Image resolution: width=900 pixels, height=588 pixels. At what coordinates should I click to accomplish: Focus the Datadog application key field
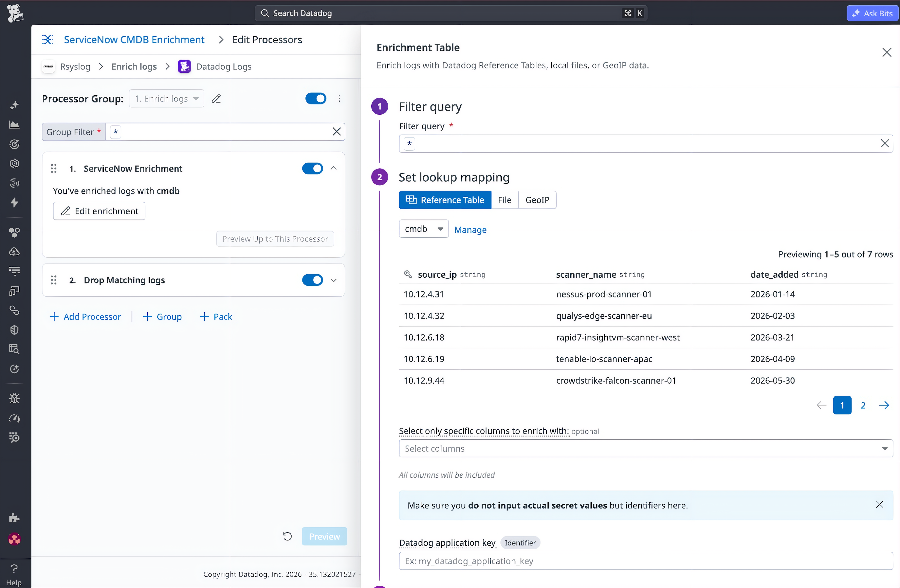pos(646,561)
